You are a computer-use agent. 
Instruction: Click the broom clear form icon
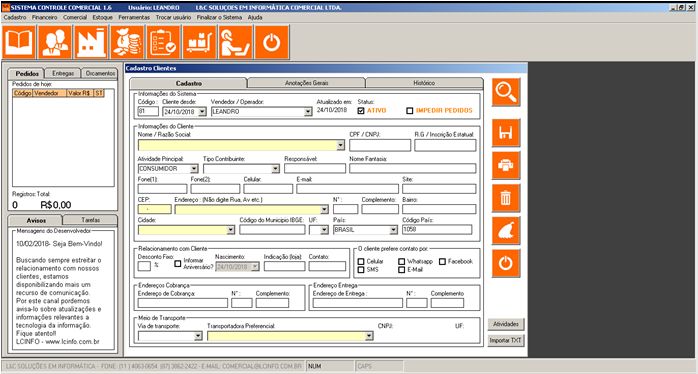point(506,230)
